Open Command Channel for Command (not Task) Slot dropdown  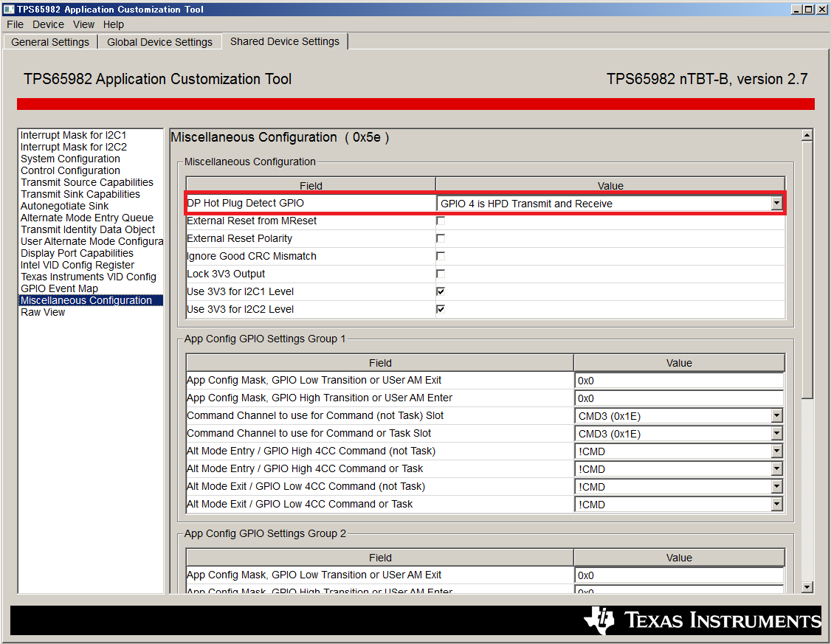coord(776,416)
